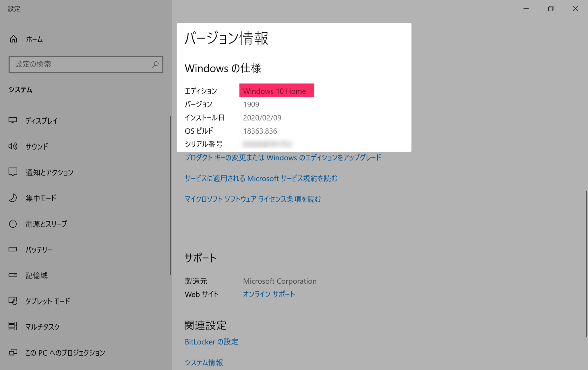Open オンライン サポート website link
The image size is (588, 370).
(x=269, y=294)
